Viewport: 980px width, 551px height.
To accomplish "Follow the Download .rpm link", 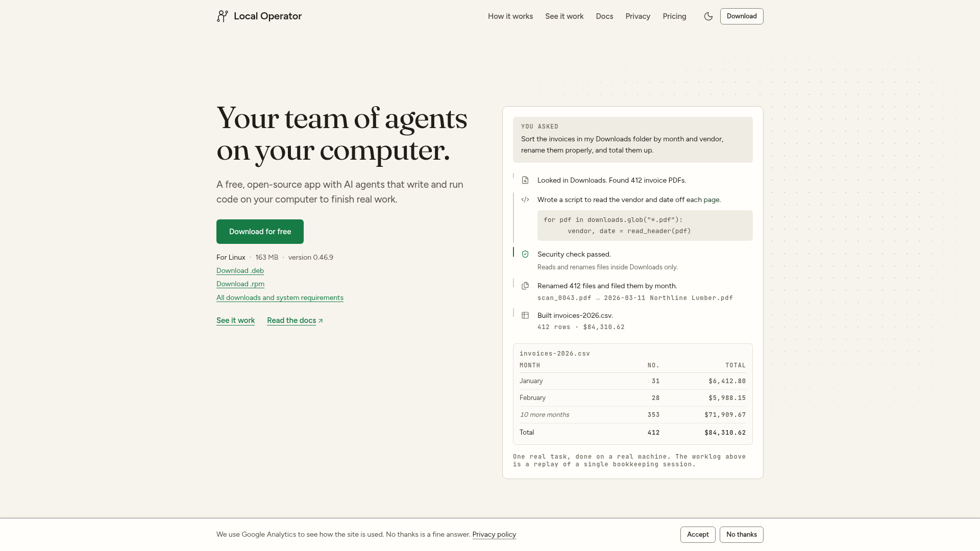I will click(x=240, y=284).
